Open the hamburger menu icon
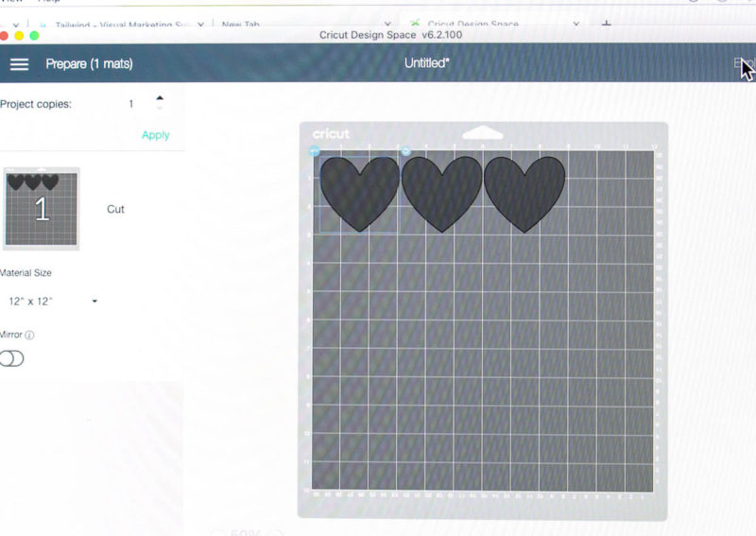This screenshot has width=756, height=536. coord(19,64)
